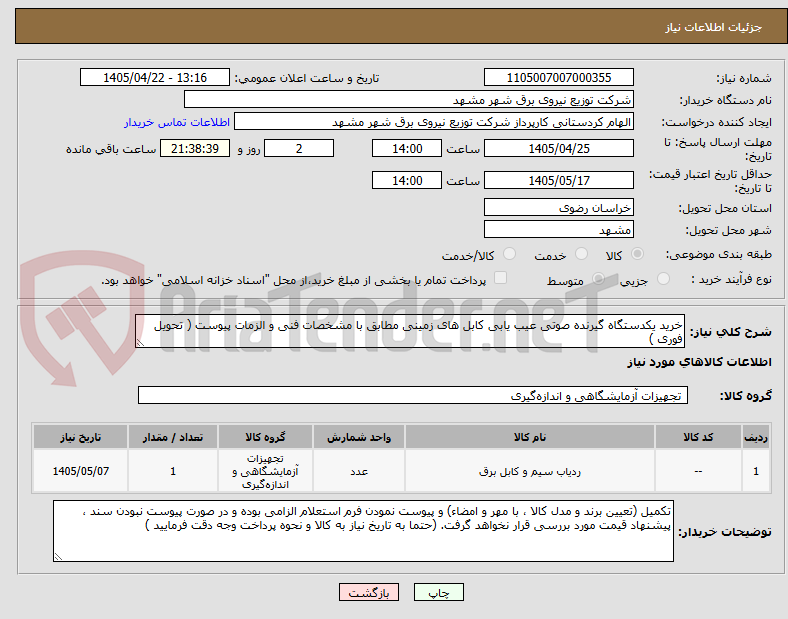Click the شرح کلی نیاز description textarea
Viewport: 788px width, 619px height.
410,332
